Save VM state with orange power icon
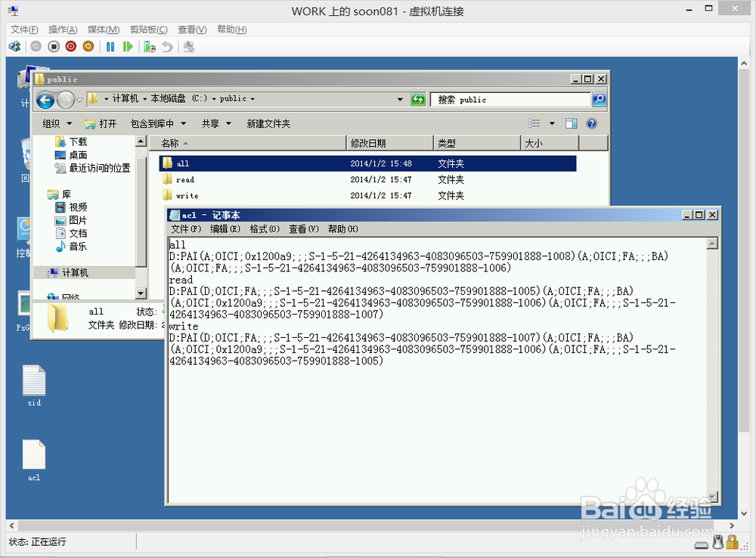756x558 pixels. tap(88, 47)
